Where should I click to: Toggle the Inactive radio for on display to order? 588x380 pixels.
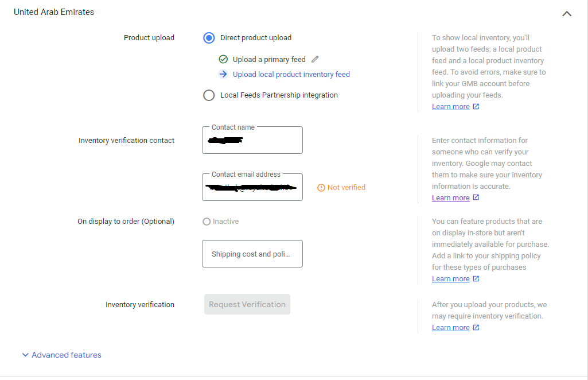[207, 222]
